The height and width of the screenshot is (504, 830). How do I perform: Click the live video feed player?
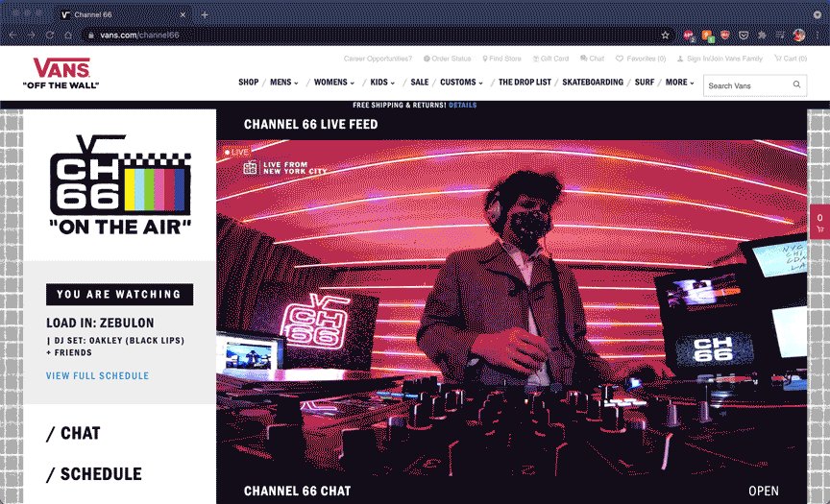click(511, 309)
